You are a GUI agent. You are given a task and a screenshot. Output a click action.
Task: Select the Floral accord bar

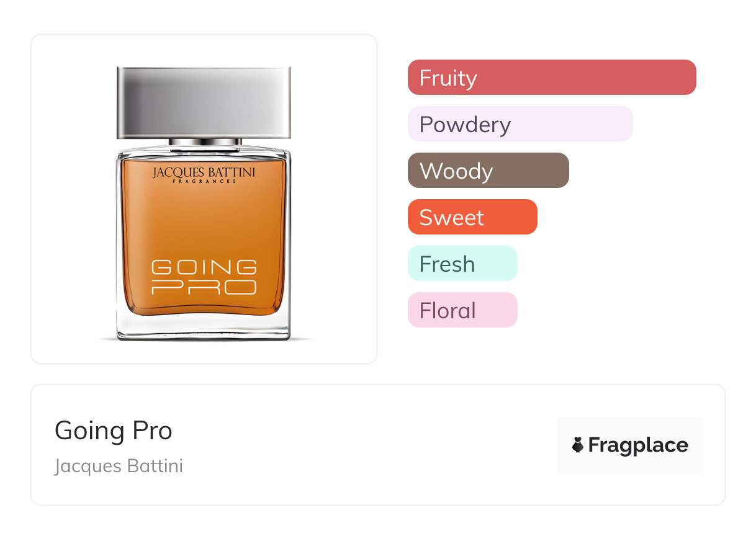pos(462,310)
